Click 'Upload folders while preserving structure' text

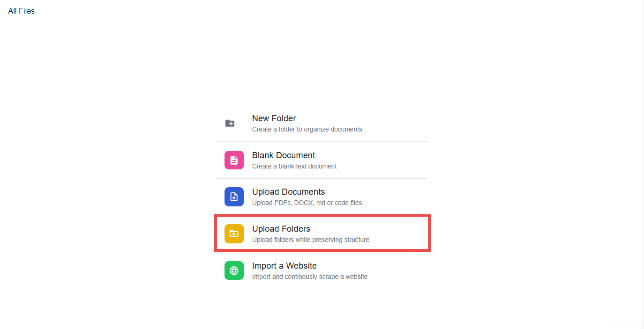coord(311,240)
